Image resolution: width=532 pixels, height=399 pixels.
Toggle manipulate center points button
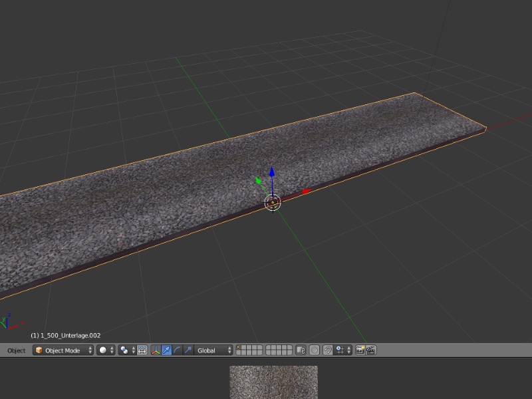(142, 350)
